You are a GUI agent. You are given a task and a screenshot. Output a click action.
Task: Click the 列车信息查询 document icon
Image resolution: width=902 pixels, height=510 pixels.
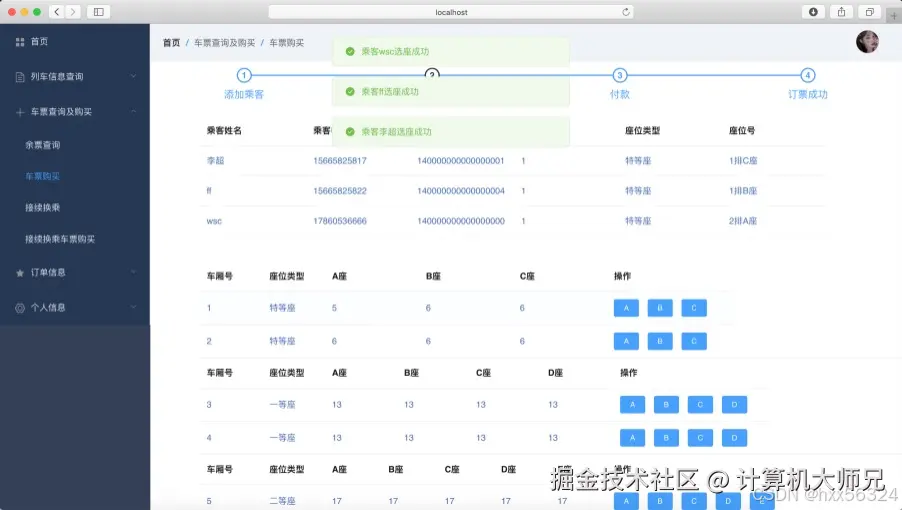[x=20, y=77]
